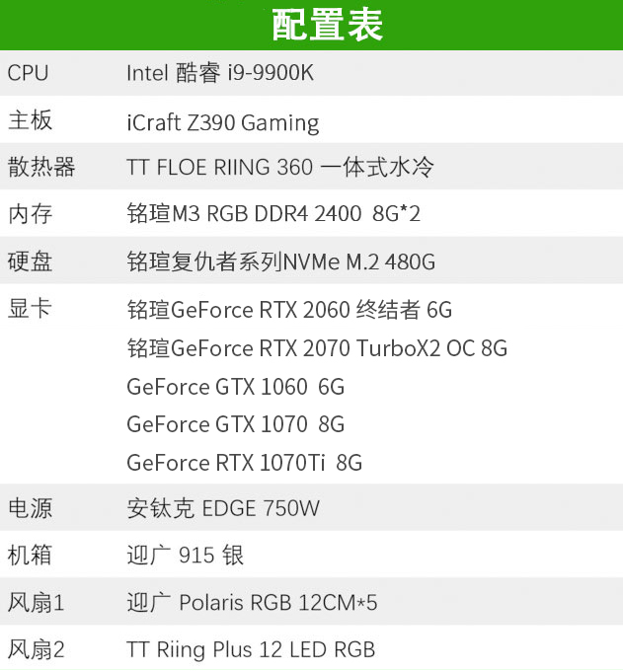Select the 内存 row label
Image resolution: width=623 pixels, height=672 pixels.
[x=30, y=214]
